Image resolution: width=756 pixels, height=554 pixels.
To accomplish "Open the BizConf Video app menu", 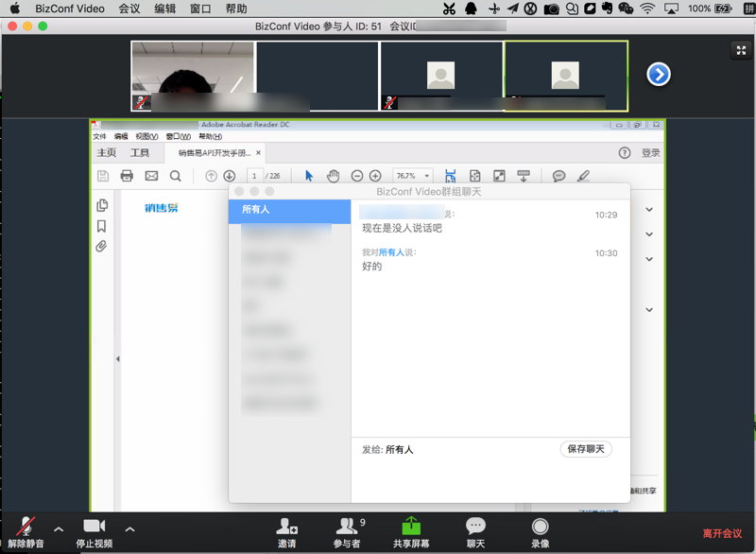I will click(69, 9).
